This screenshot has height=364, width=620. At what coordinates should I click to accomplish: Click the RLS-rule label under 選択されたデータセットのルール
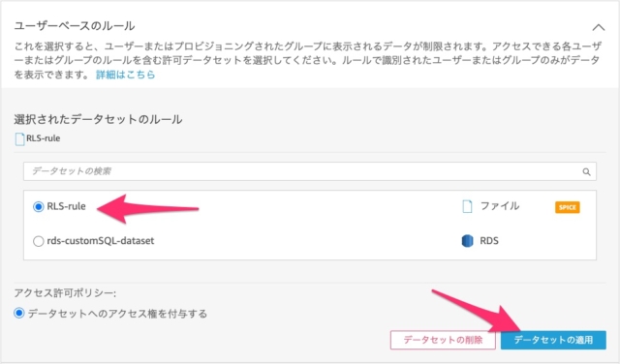click(43, 138)
